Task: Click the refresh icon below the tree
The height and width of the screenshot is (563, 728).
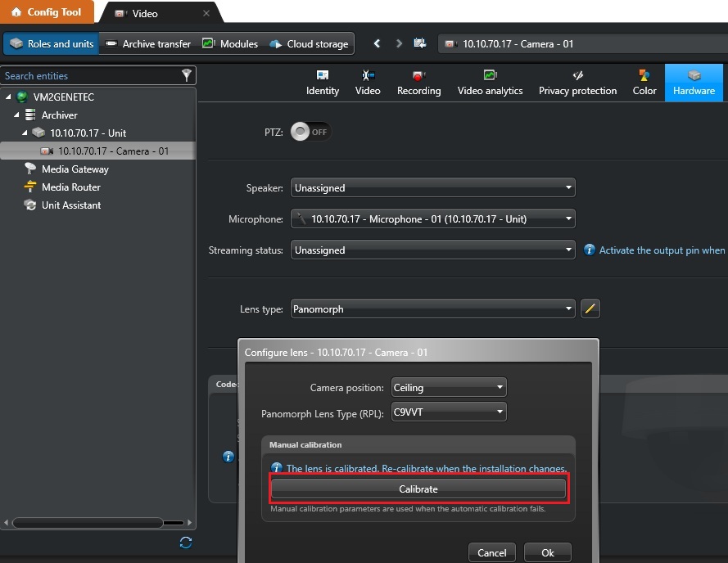Action: [x=186, y=543]
